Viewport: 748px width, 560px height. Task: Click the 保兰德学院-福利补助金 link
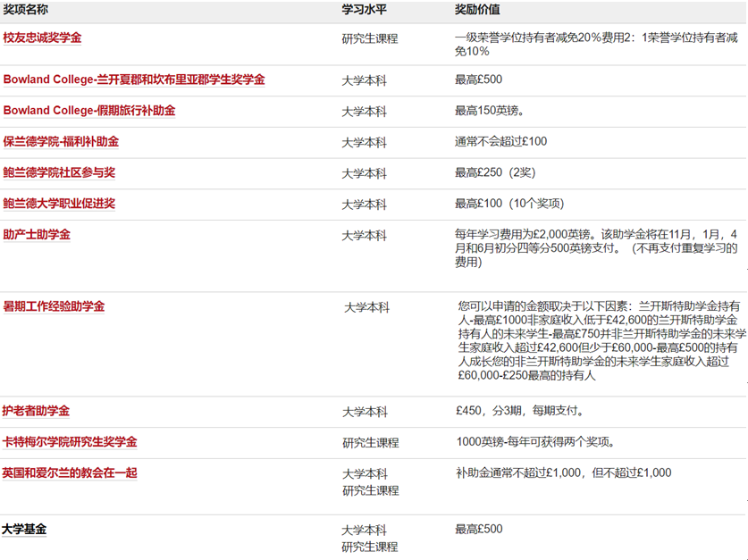61,141
